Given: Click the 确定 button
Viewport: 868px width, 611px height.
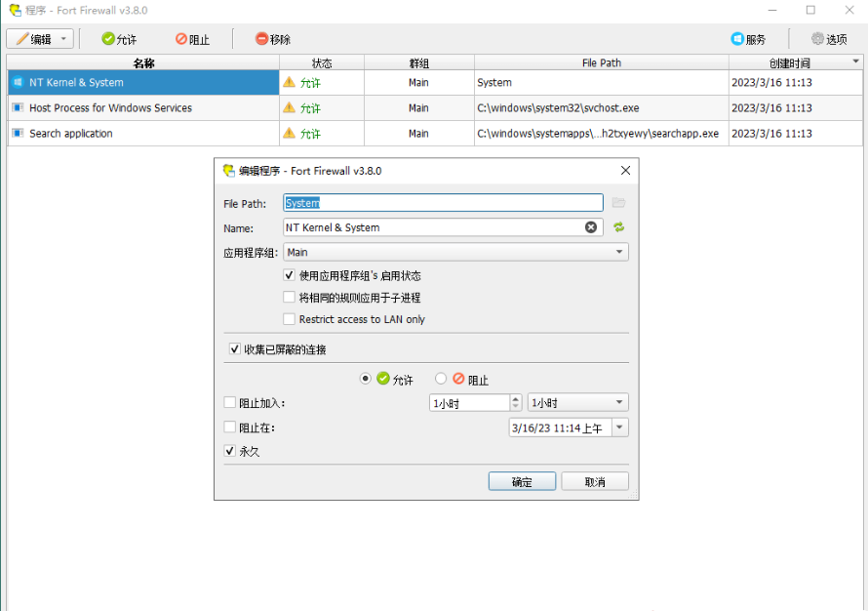Looking at the screenshot, I should click(522, 481).
